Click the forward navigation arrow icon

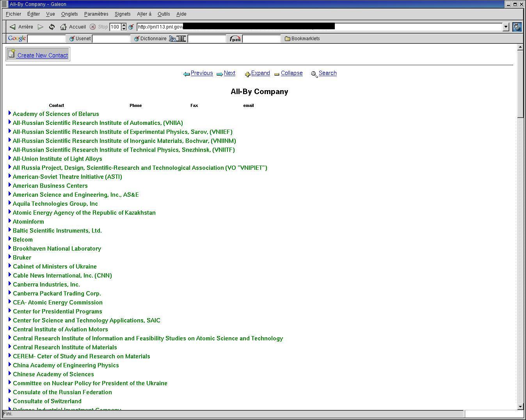point(41,27)
